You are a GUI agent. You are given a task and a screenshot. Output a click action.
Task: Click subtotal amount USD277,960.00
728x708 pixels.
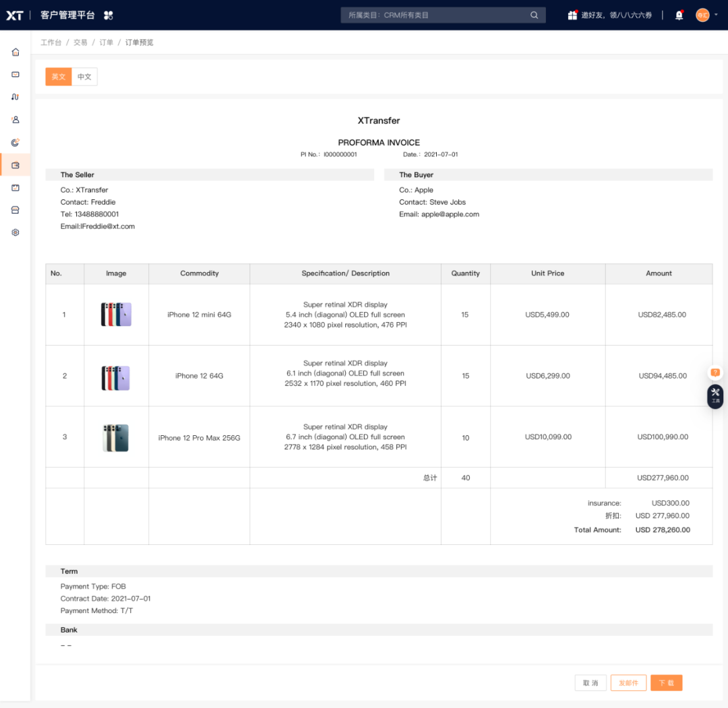(x=663, y=478)
